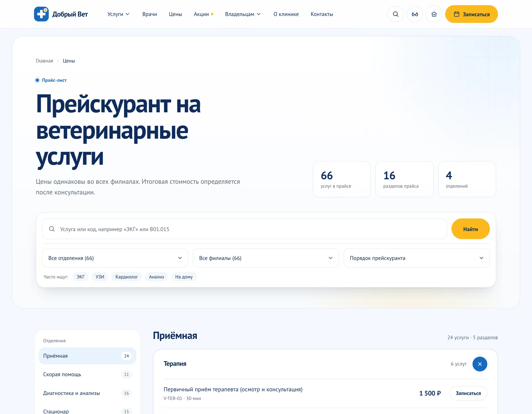Open the Все филиалы (66) dropdown
The image size is (532, 414).
[266, 258]
